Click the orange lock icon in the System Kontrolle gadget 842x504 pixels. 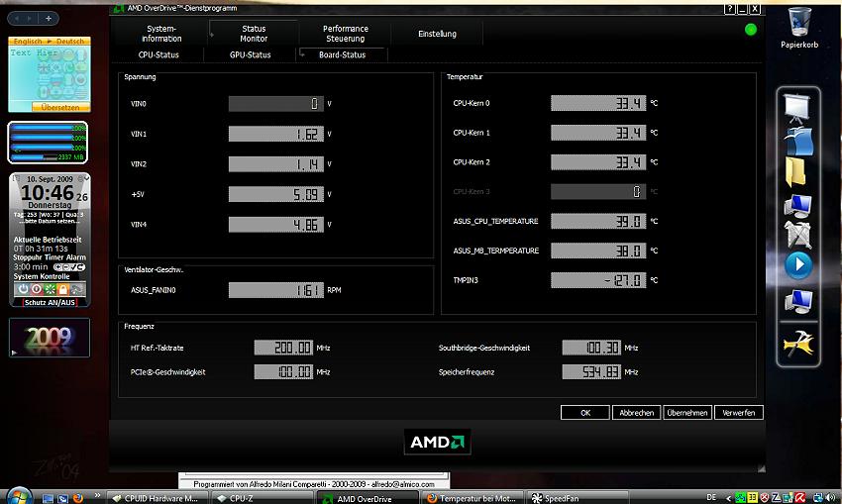tap(63, 289)
